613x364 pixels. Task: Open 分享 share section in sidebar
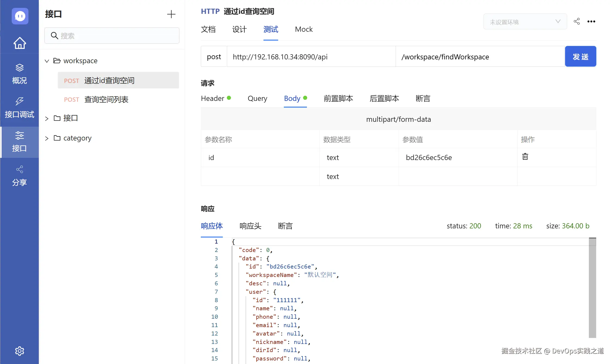20,176
